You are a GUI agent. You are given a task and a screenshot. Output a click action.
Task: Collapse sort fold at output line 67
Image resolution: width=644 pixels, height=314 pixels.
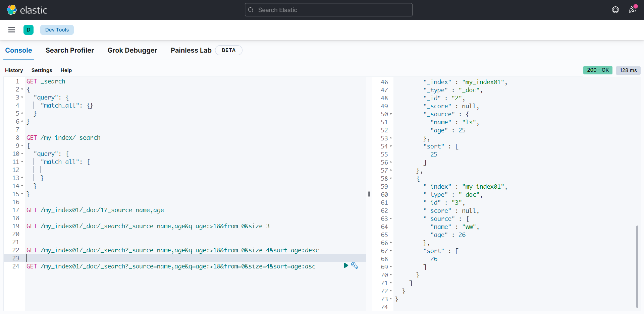(x=391, y=251)
